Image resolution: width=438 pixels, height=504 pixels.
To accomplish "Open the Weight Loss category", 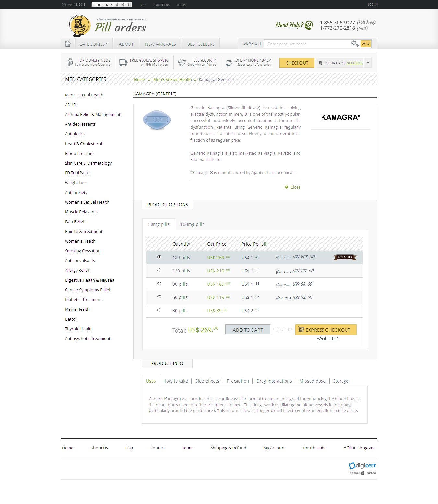I will coord(76,183).
